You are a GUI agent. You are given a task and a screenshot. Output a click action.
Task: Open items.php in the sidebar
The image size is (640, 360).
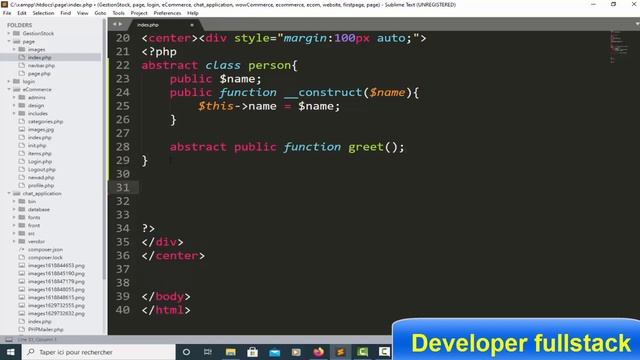(x=40, y=153)
